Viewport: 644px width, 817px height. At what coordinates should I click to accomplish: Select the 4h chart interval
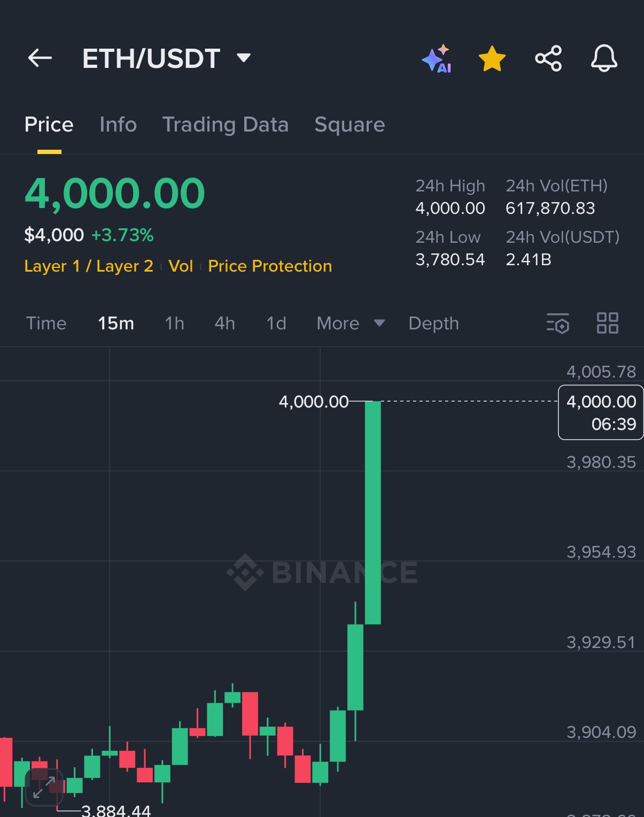224,323
